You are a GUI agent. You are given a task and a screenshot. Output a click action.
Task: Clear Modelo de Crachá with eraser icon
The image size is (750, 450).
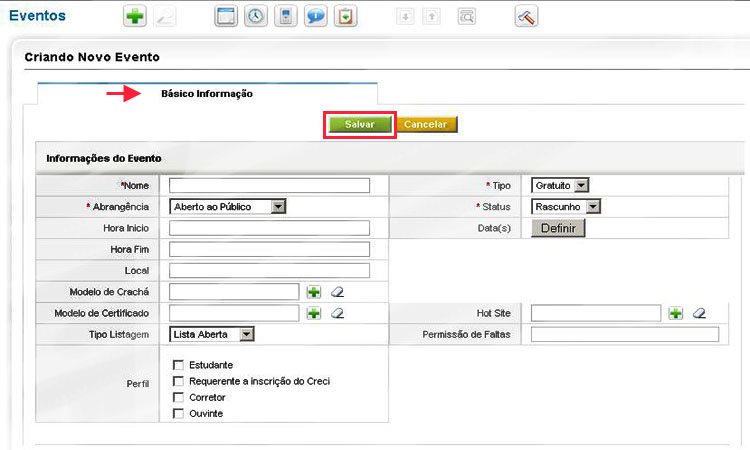click(x=337, y=292)
